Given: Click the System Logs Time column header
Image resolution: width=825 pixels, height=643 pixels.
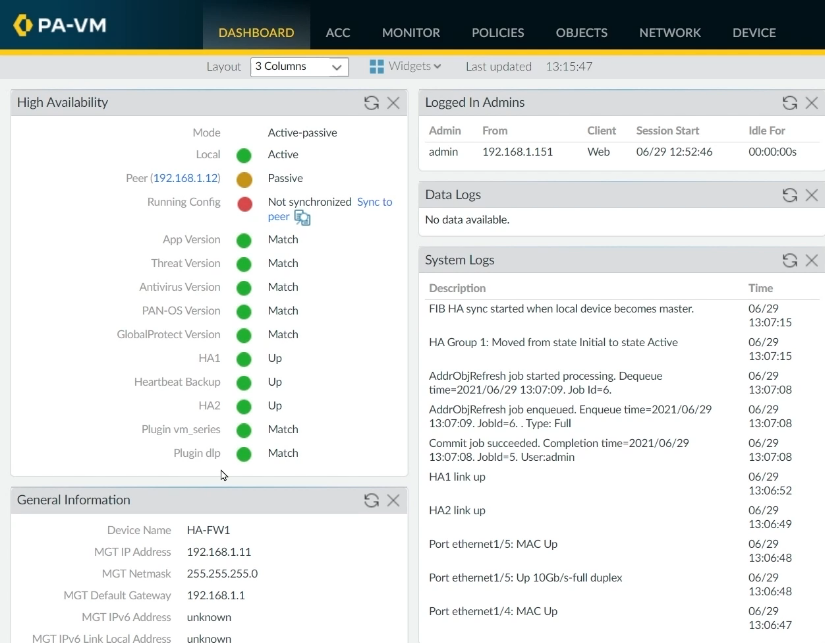Looking at the screenshot, I should pos(760,288).
